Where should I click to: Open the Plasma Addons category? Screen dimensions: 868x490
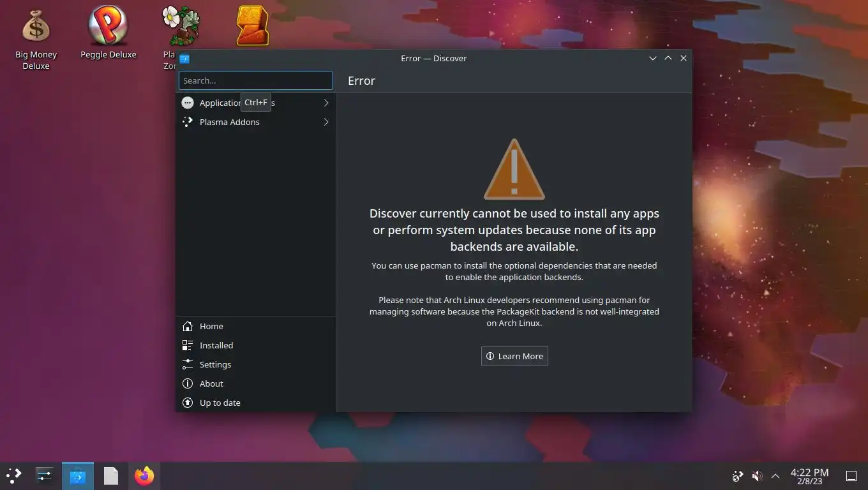[255, 122]
